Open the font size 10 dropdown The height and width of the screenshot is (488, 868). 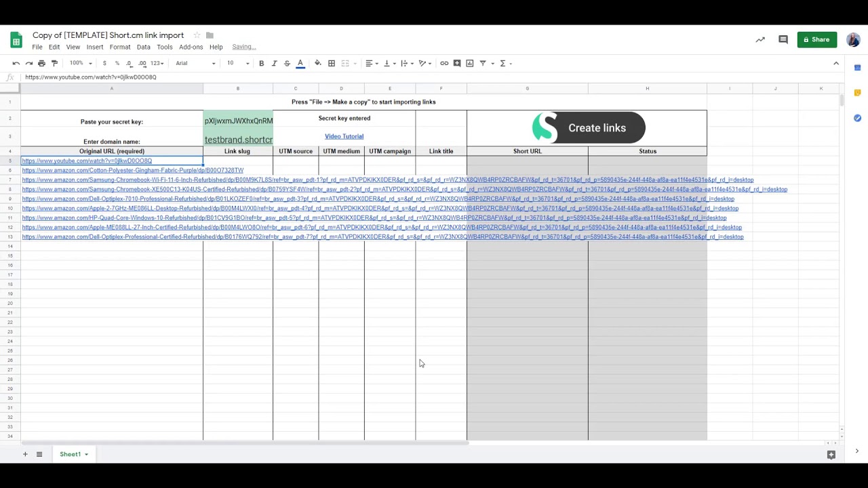tap(238, 63)
